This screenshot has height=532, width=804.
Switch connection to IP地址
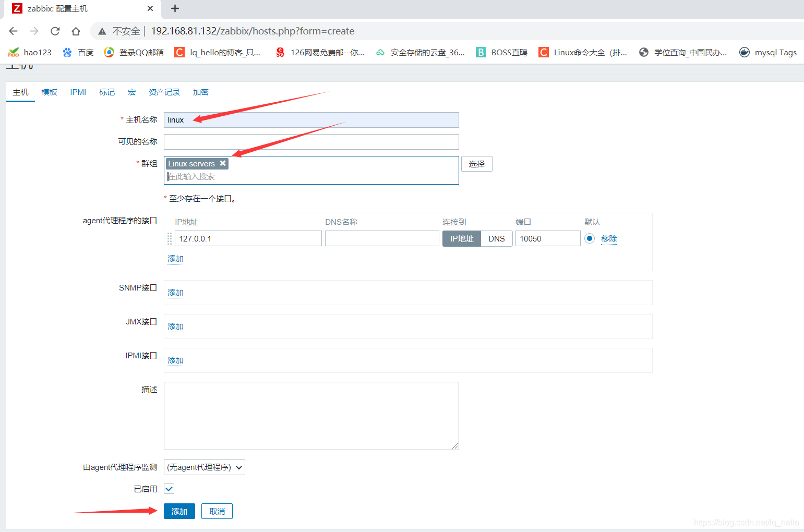(462, 238)
